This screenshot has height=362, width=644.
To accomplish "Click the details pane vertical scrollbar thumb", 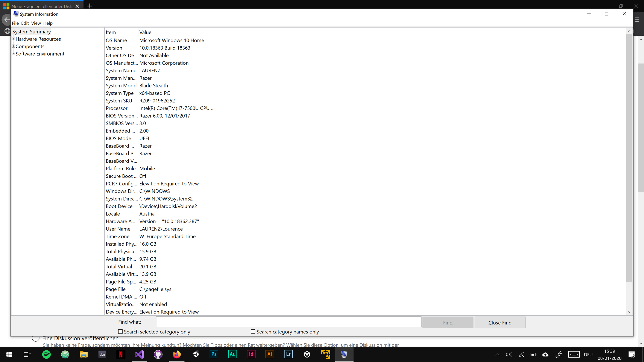I will [x=629, y=158].
